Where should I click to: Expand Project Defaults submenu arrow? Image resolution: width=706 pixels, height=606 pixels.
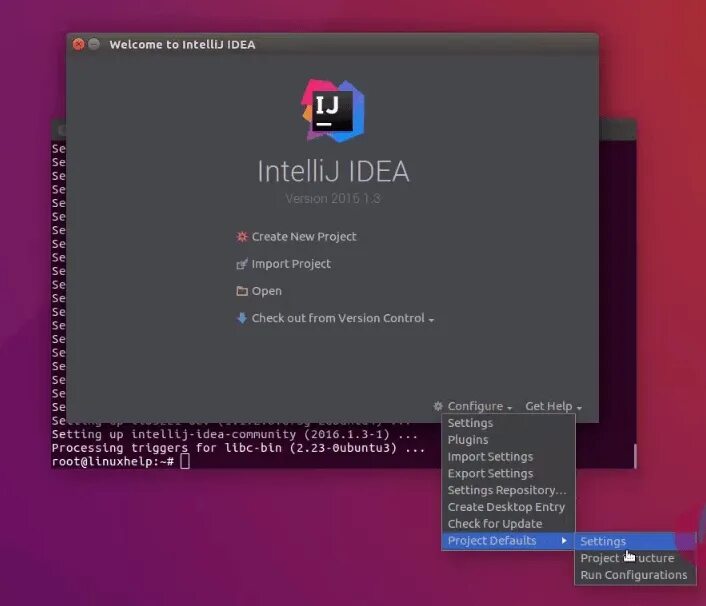point(564,540)
